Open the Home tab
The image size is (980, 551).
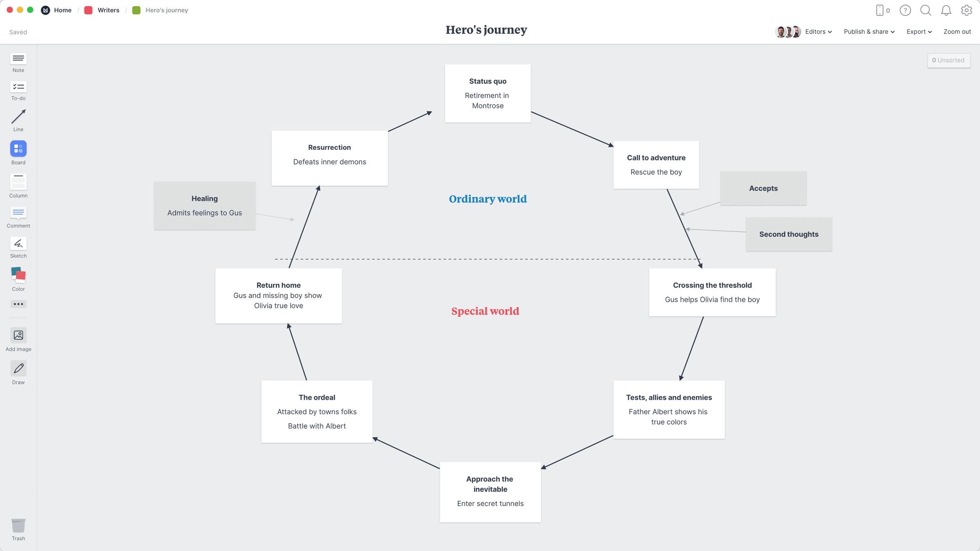coord(62,10)
